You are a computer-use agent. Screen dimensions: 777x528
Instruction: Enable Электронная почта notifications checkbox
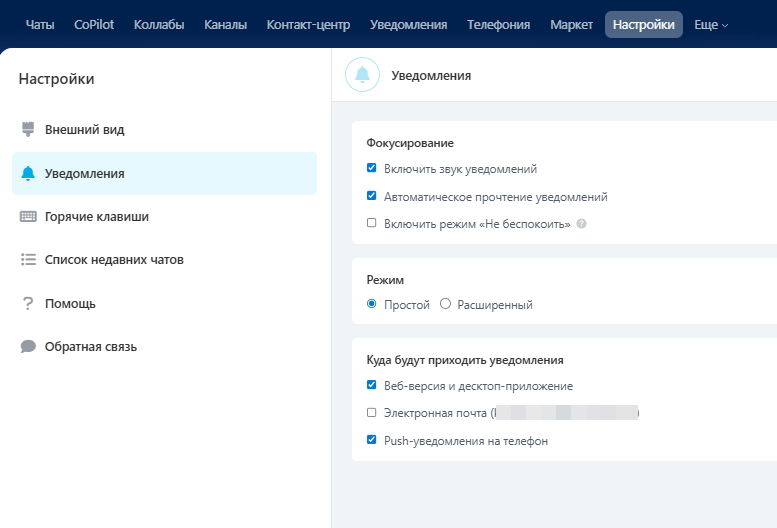click(372, 412)
